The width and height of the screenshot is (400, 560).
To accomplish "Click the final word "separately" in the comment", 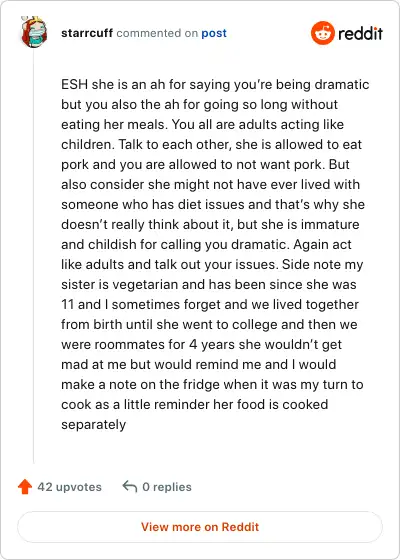I will (94, 425).
